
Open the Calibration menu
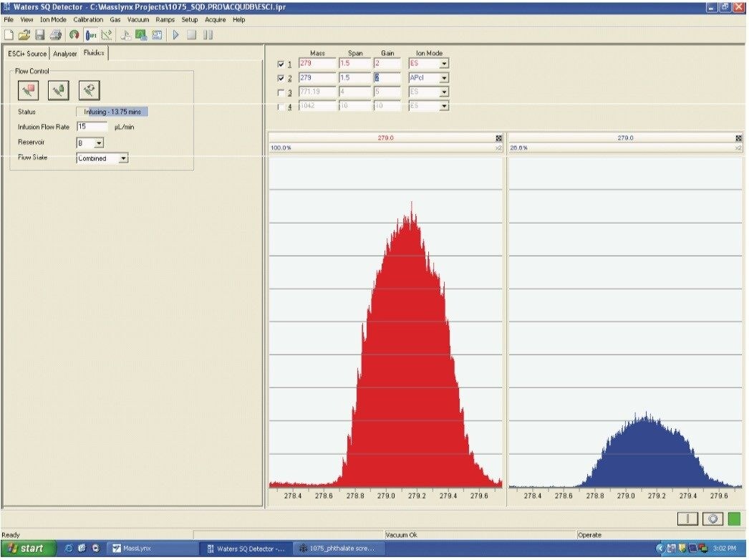88,19
